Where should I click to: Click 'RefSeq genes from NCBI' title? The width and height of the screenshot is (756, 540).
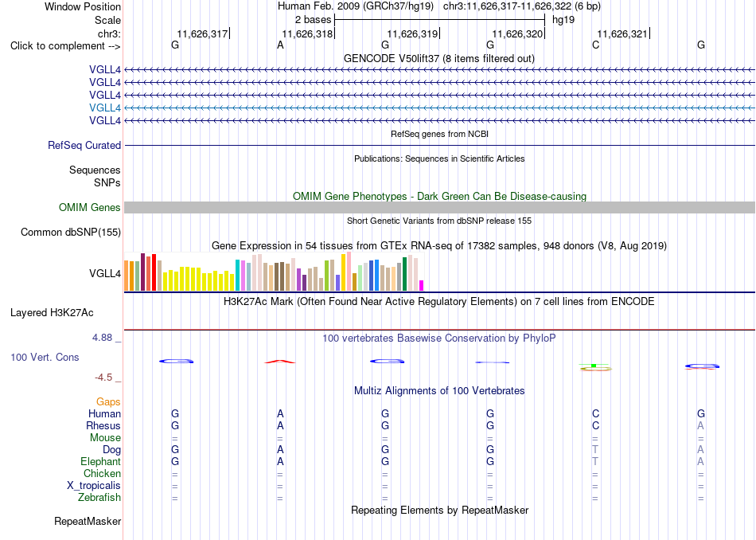point(439,134)
